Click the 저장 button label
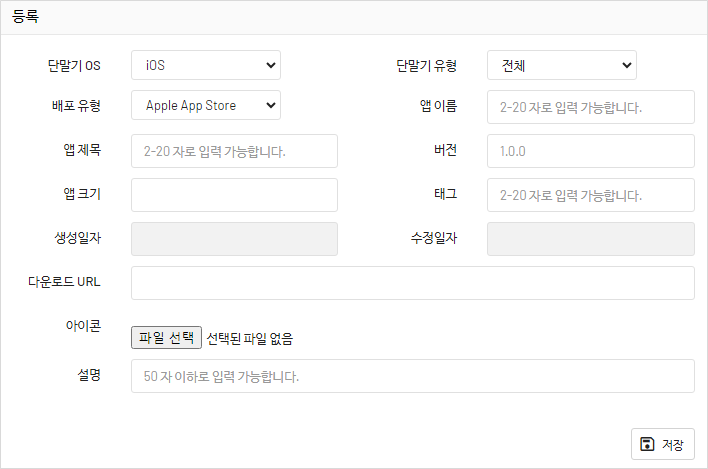Viewport: 708px width, 469px height. (672, 444)
